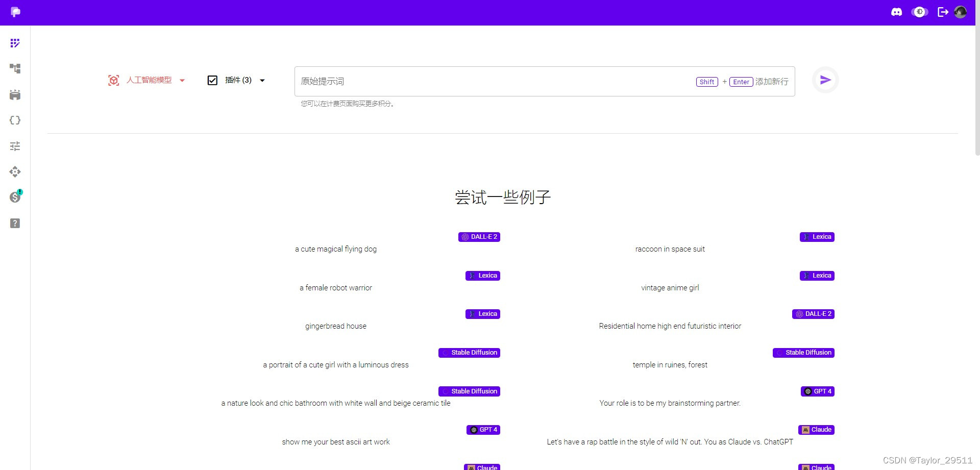Screen dimensions: 980x470
Task: Choose example 'raccoon in space suit'
Action: coord(670,249)
